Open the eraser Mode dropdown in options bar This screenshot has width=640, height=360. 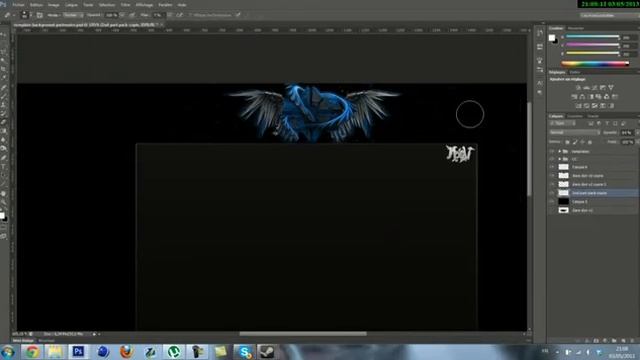pyautogui.click(x=73, y=15)
